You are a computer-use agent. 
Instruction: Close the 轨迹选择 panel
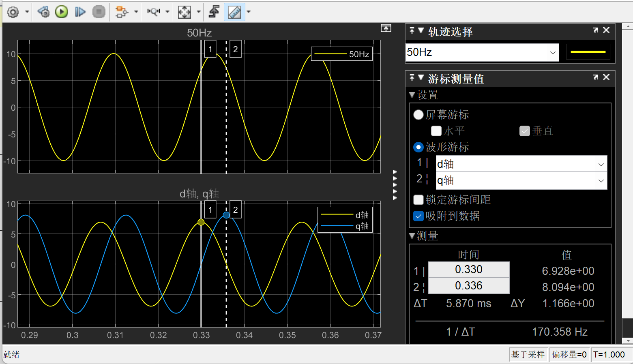pos(606,30)
